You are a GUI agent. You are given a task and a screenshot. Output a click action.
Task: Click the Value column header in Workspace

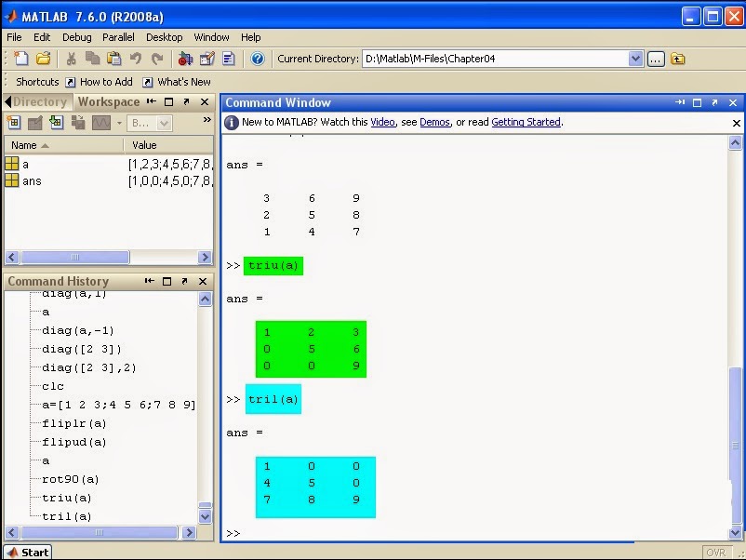click(169, 145)
